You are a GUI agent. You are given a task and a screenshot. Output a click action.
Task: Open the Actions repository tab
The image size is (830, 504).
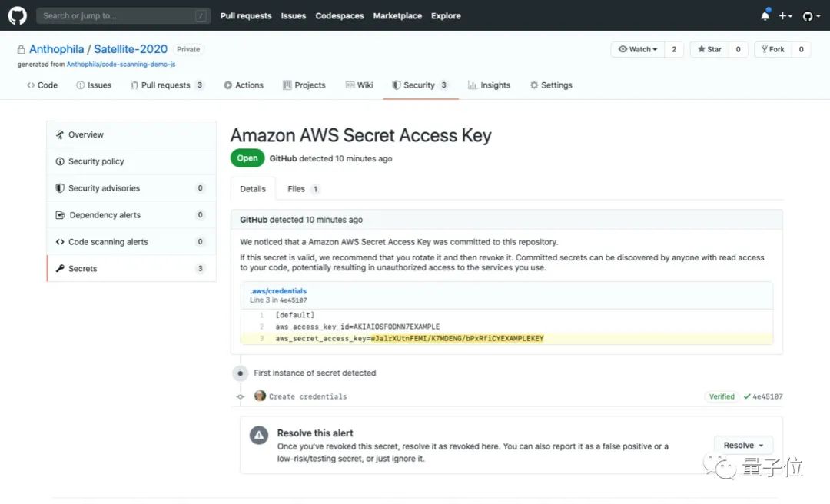[244, 85]
